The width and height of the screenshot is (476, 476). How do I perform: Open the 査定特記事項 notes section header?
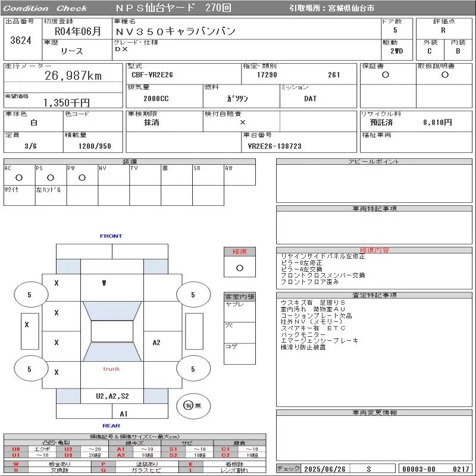point(374,295)
